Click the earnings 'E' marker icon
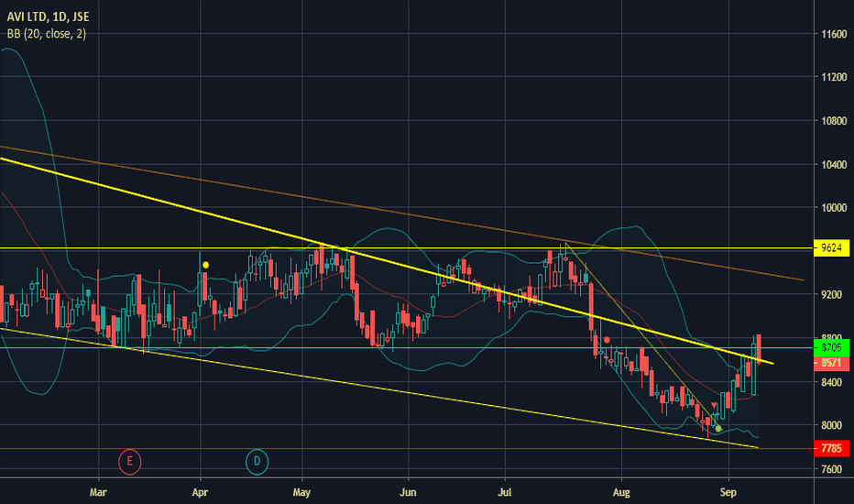Image resolution: width=854 pixels, height=504 pixels. click(129, 462)
